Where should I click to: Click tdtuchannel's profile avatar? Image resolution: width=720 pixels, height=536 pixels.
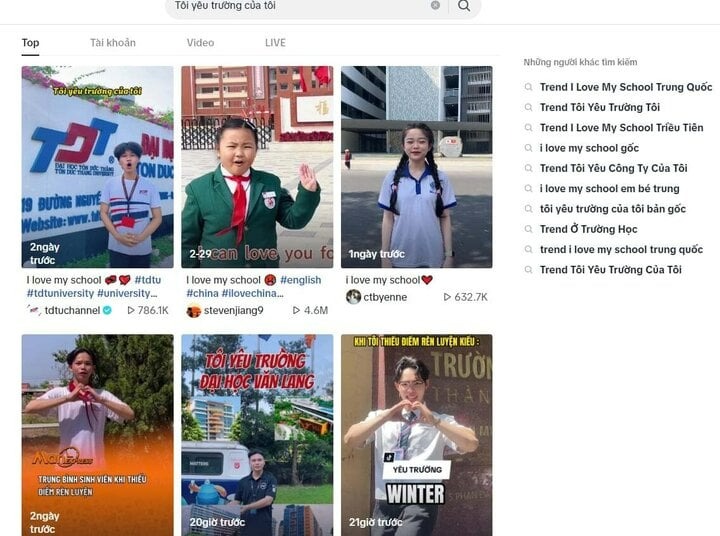[34, 310]
